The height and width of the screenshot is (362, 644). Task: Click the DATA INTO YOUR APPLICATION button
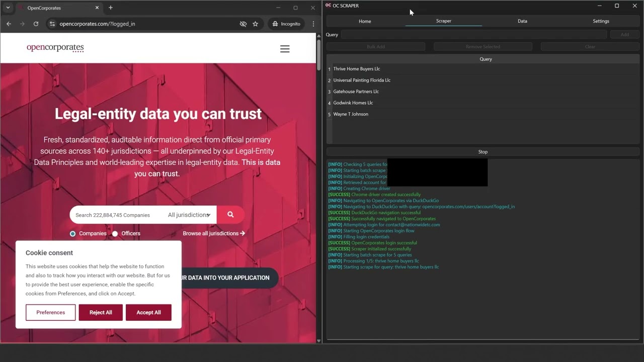(x=229, y=278)
